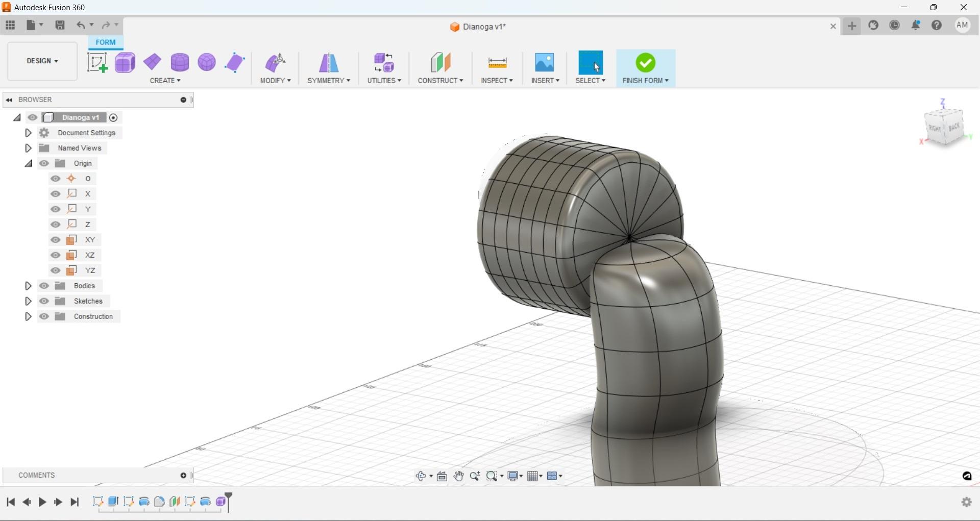Screen dimensions: 980x521
Task: Open the extensions icon in title bar
Action: [x=873, y=25]
